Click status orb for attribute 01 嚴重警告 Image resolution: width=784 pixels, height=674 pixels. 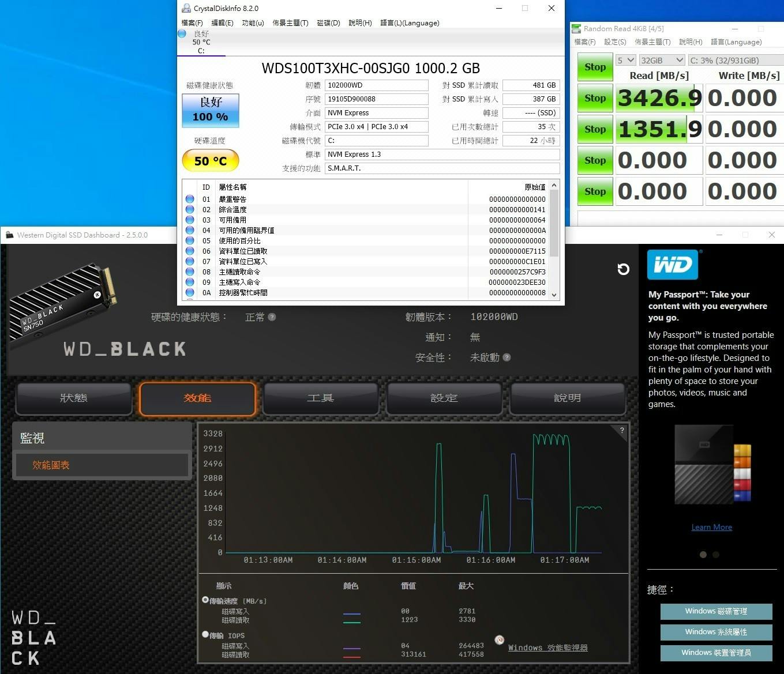click(x=190, y=199)
